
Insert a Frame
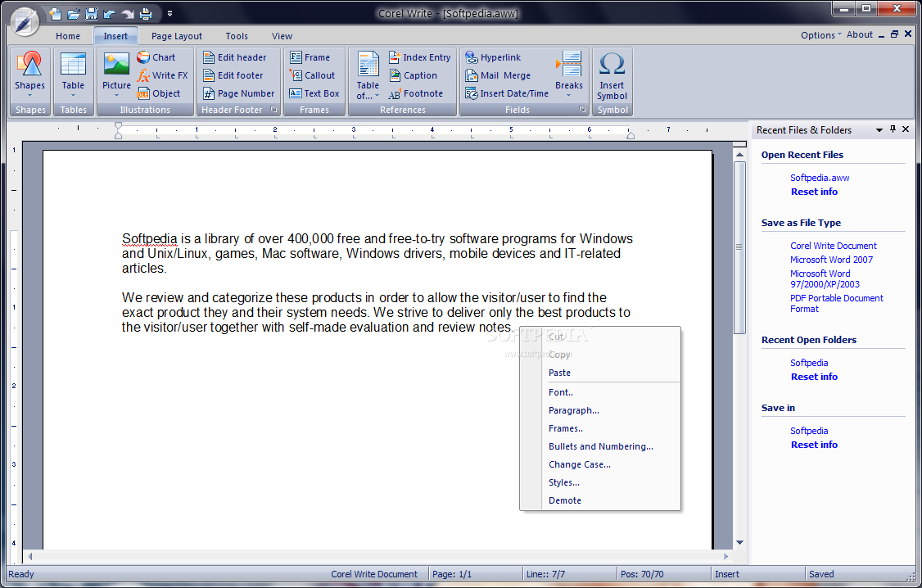(x=310, y=57)
